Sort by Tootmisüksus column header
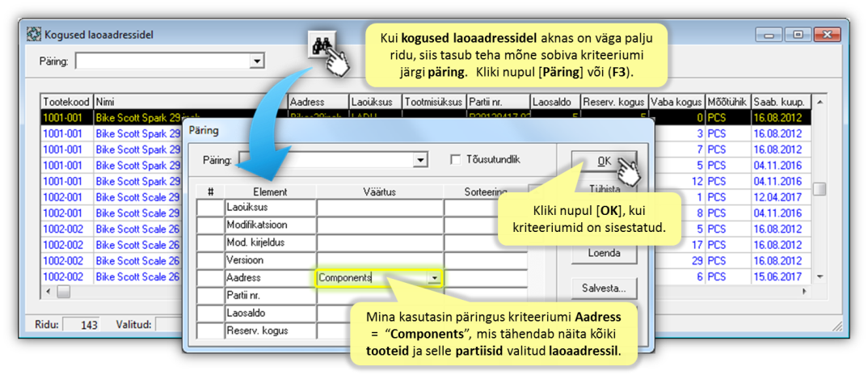868x375 pixels. pos(434,103)
